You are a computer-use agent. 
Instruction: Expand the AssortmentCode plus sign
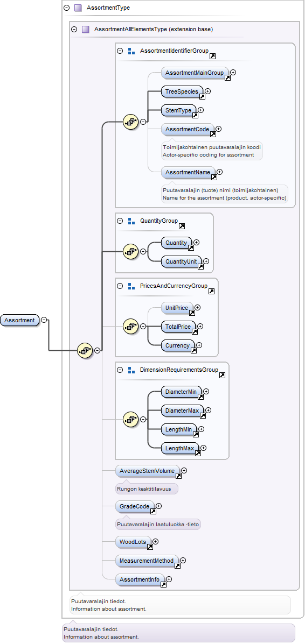pos(219,129)
